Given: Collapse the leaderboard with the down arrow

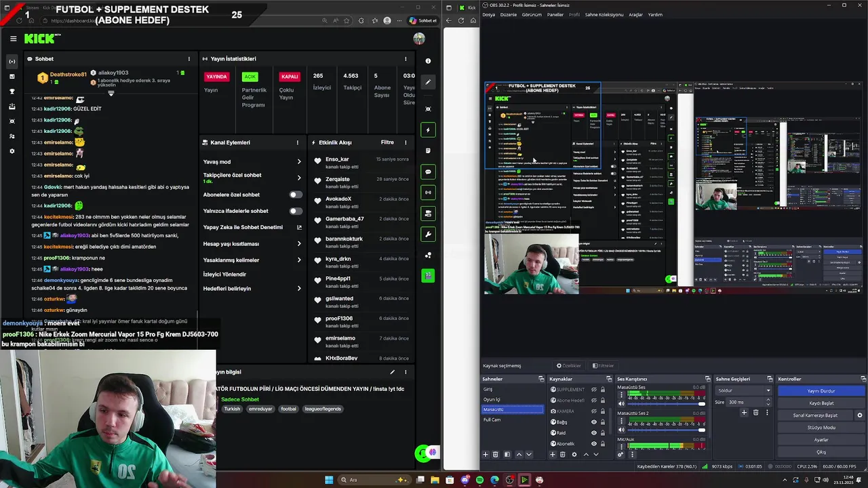Looking at the screenshot, I should coord(111,94).
